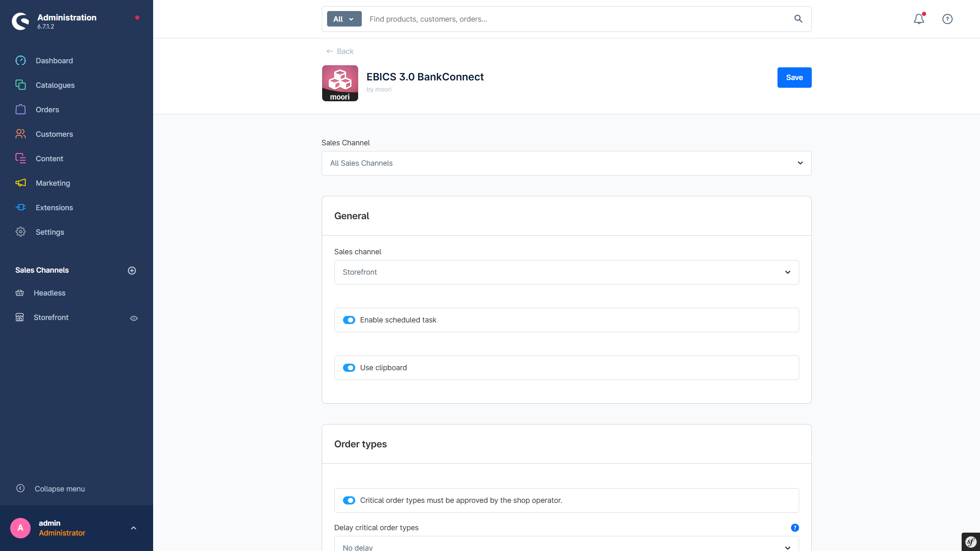Screen dimensions: 980x551
Task: Go to Settings menu item
Action: pos(50,232)
